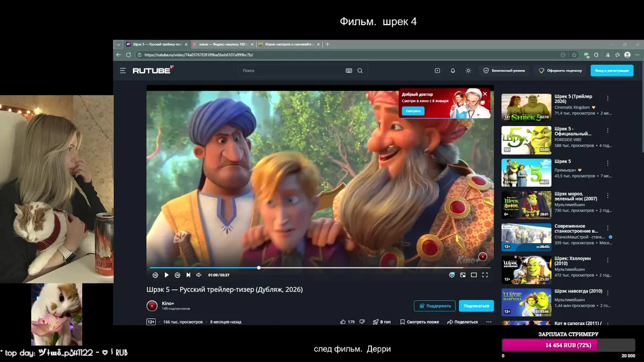Click Поделиться to share the video
644x362 pixels.
[x=462, y=322]
